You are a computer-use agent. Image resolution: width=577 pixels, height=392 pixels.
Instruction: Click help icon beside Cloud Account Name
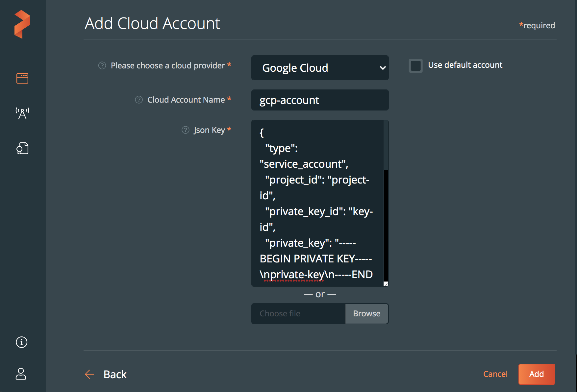pos(139,100)
